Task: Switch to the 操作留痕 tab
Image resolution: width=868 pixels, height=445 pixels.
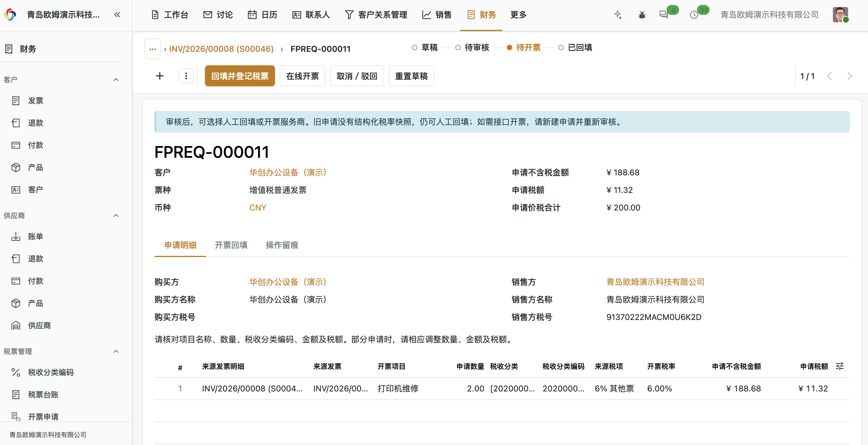Action: tap(282, 245)
